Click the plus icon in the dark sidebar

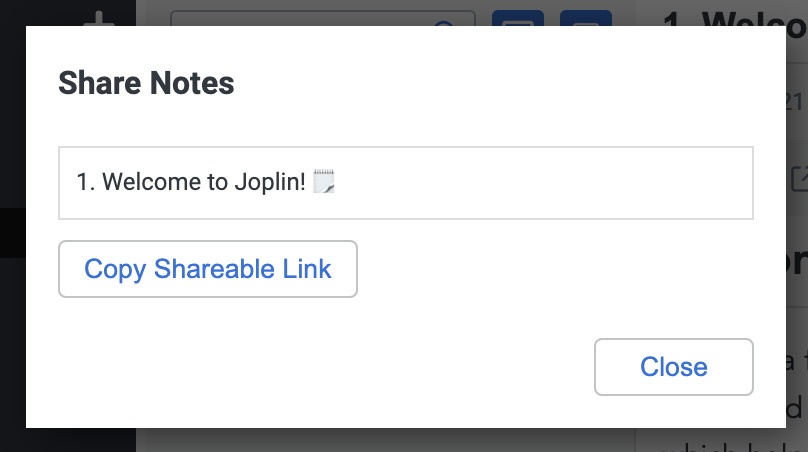[99, 20]
